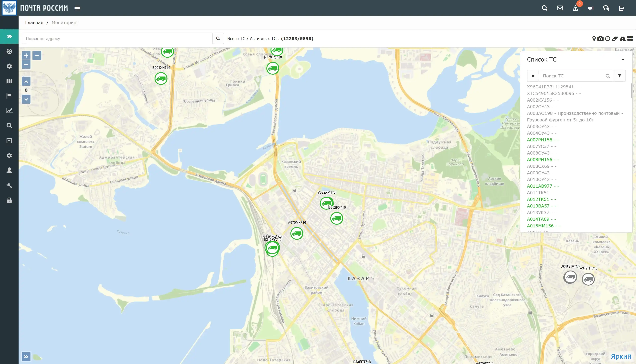The width and height of the screenshot is (636, 364).
Task: Open the wrench tools sidebar section
Action: [9, 185]
